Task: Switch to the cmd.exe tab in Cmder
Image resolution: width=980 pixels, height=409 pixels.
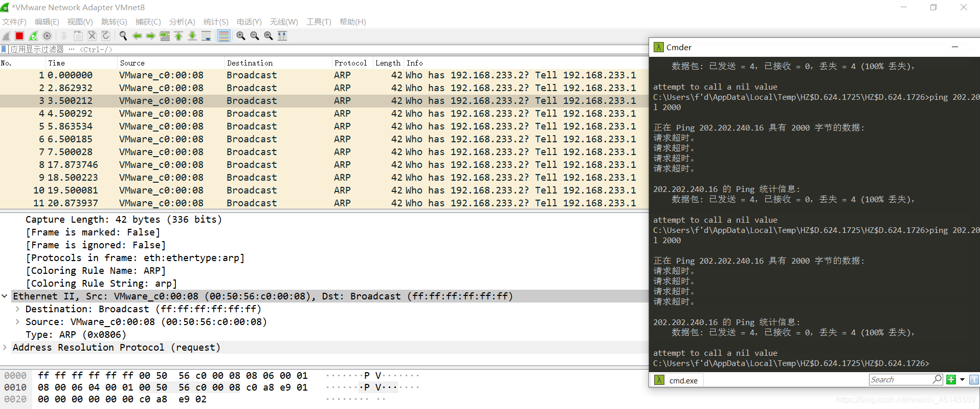Action: 678,380
